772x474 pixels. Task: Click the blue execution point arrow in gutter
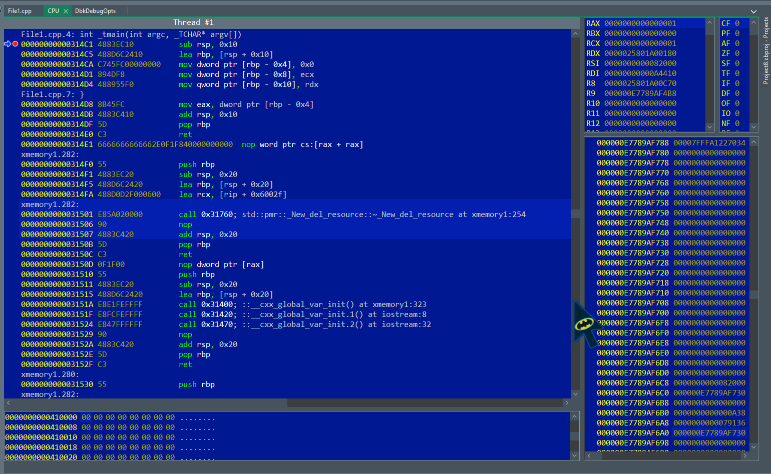point(7,44)
